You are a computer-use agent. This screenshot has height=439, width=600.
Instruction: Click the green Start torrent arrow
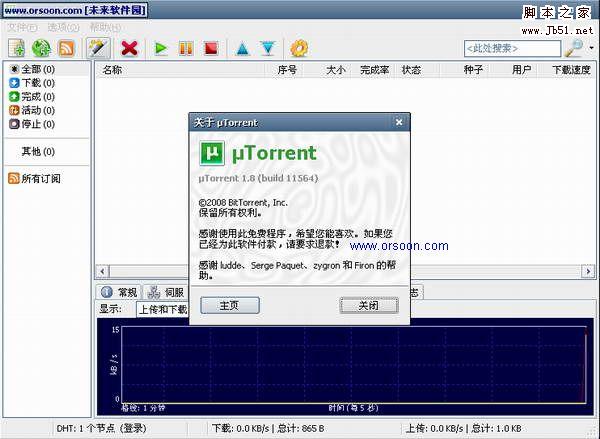click(x=161, y=49)
